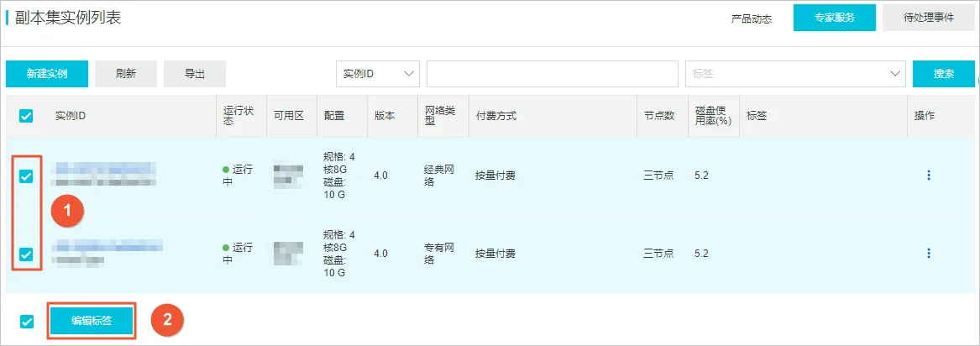
Task: Click the 网络类型 column header
Action: pyautogui.click(x=440, y=116)
